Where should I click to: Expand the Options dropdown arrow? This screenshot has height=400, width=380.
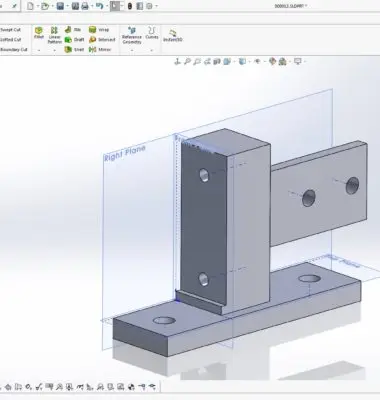[156, 6]
